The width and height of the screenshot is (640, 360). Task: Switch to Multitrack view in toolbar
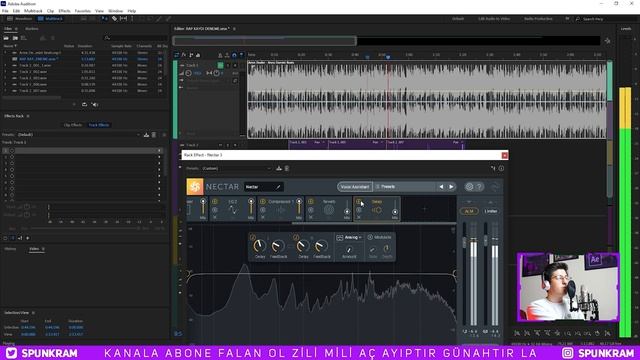tap(50, 19)
